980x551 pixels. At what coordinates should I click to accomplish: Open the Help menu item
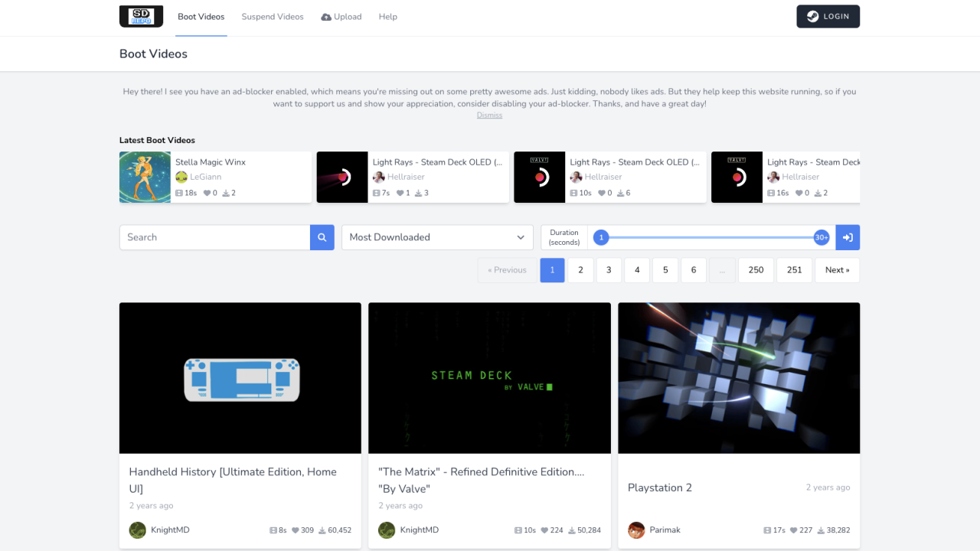(x=387, y=17)
